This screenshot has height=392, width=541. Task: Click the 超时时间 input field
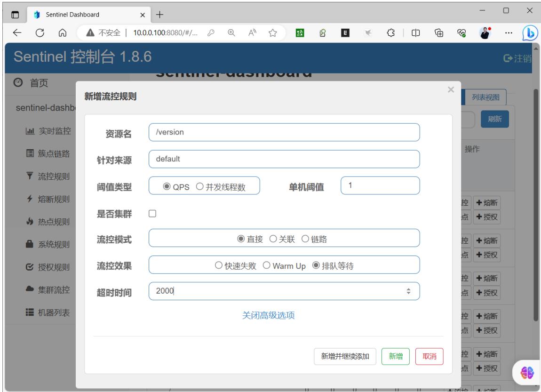284,291
